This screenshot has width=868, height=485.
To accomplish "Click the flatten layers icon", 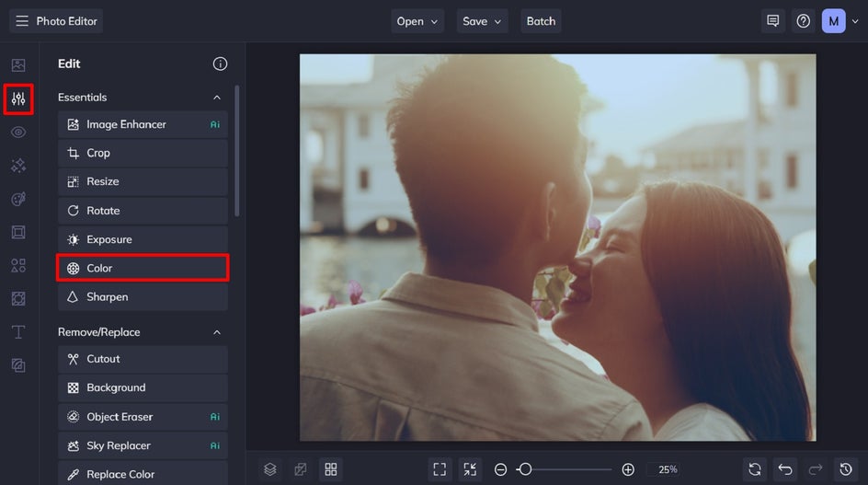I will coord(301,469).
